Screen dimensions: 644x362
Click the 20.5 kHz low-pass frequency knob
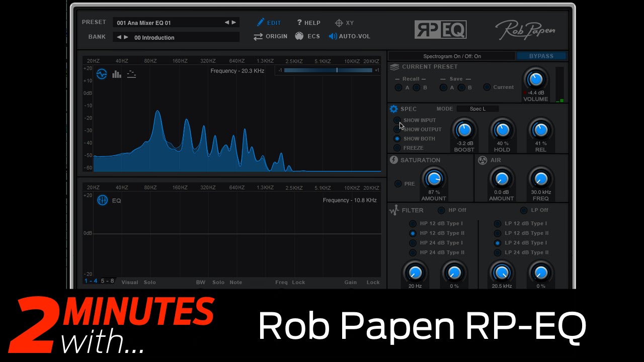(502, 273)
